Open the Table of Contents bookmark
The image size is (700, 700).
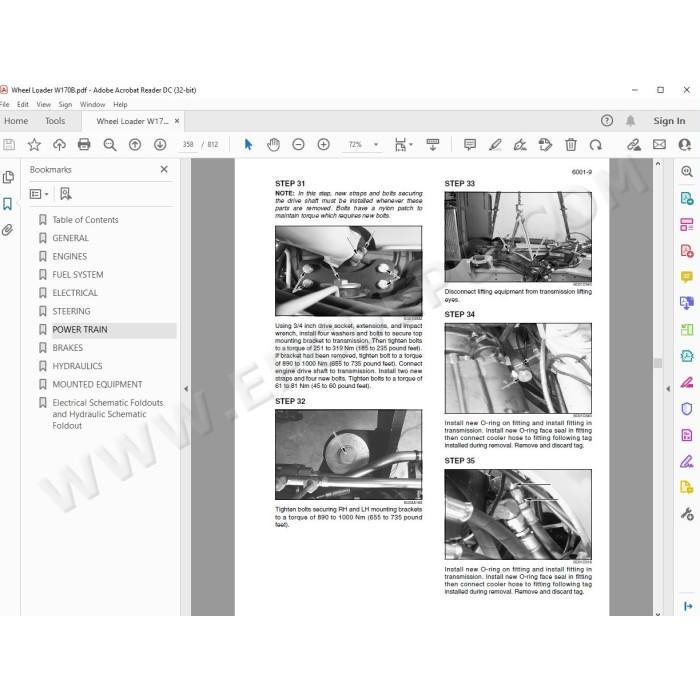(x=85, y=220)
